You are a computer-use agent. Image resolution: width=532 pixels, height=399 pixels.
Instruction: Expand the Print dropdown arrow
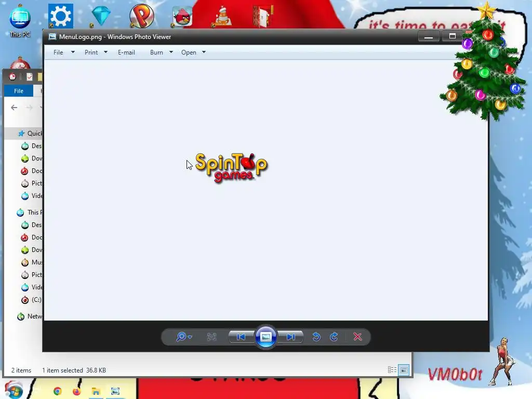[105, 52]
